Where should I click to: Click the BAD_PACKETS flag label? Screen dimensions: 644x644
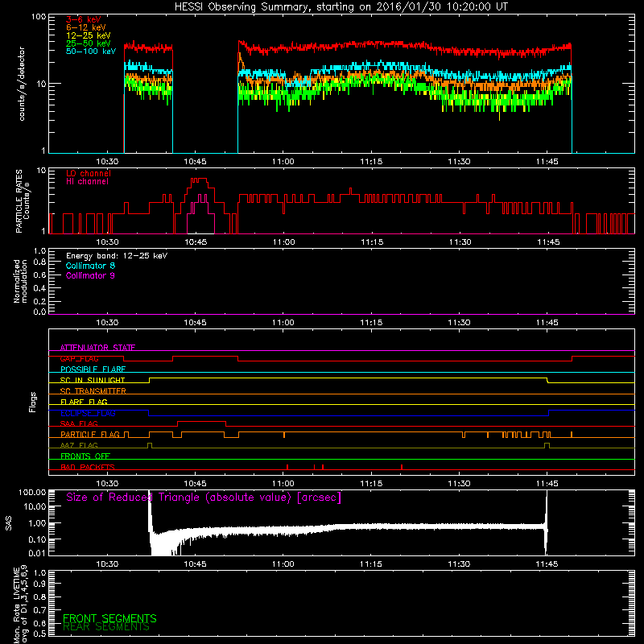[88, 467]
